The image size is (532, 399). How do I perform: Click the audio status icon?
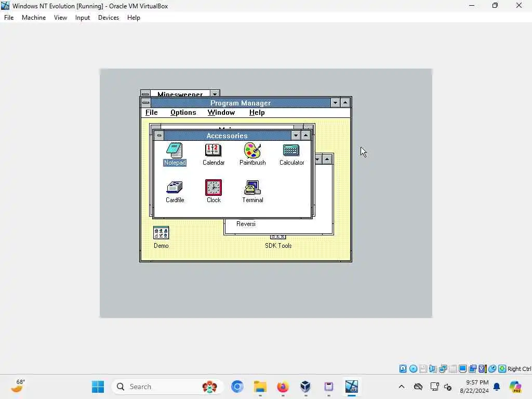click(433, 369)
